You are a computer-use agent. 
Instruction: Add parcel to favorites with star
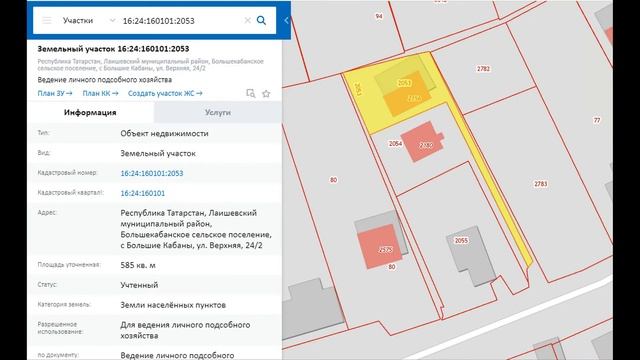pyautogui.click(x=266, y=93)
